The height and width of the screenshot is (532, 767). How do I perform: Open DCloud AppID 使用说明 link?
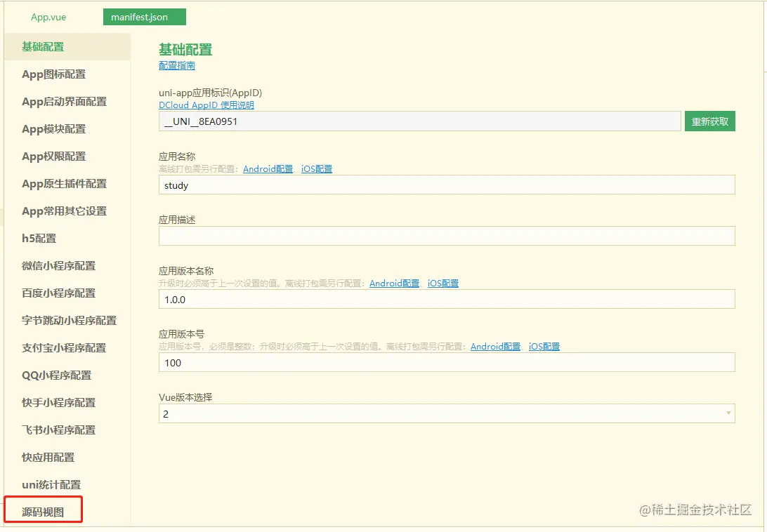(204, 103)
